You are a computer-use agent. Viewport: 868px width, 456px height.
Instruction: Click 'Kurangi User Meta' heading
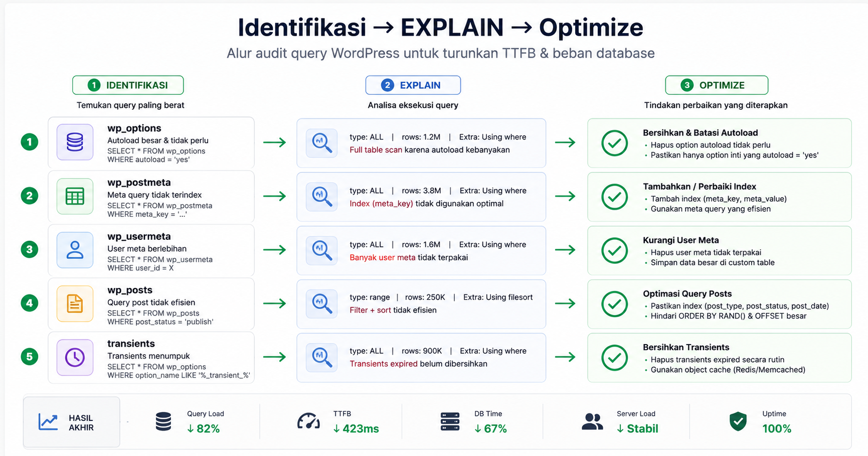point(680,240)
